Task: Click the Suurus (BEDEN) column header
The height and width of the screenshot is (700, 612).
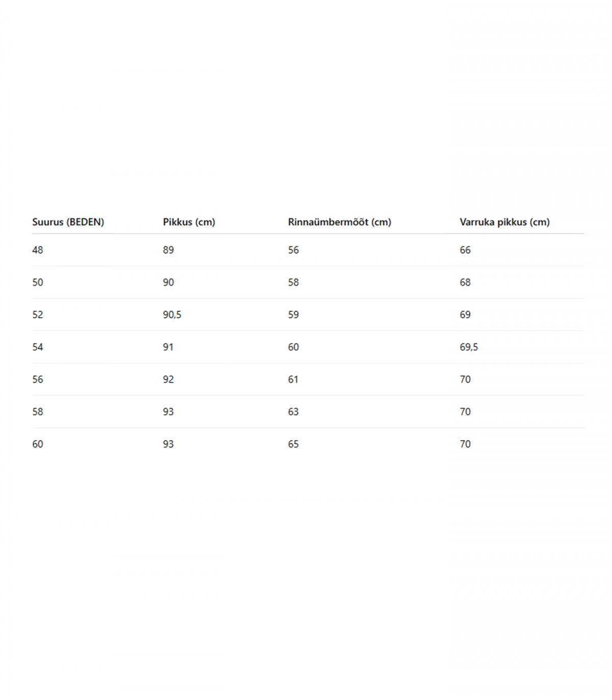Action: click(68, 222)
